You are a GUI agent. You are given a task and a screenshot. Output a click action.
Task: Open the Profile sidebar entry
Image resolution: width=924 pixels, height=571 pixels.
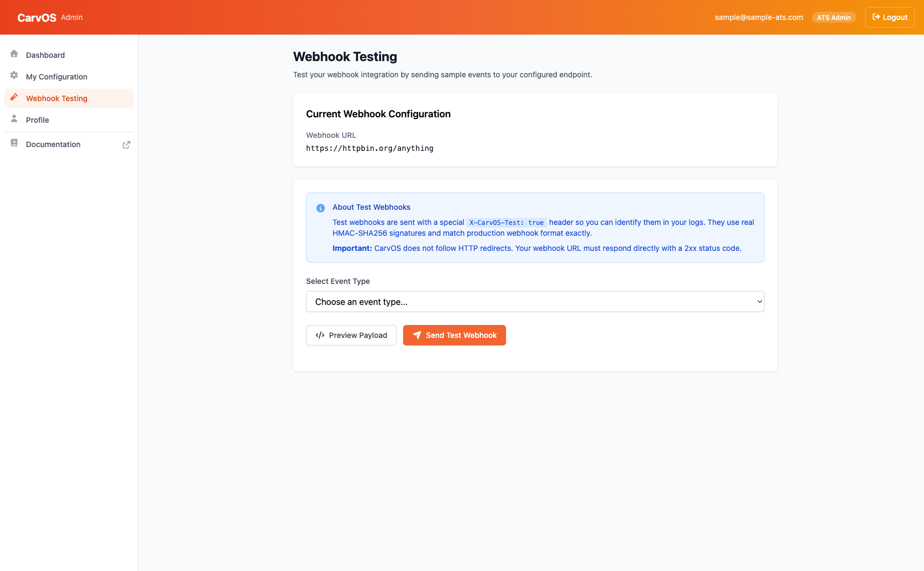pos(37,119)
